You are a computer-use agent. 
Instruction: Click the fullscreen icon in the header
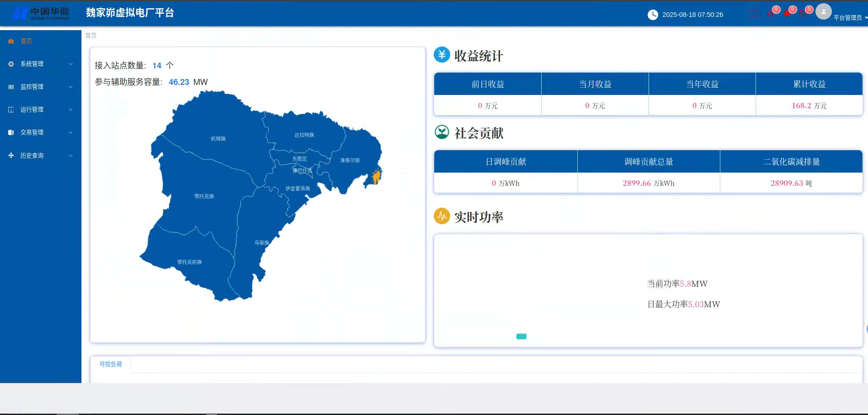pos(754,14)
